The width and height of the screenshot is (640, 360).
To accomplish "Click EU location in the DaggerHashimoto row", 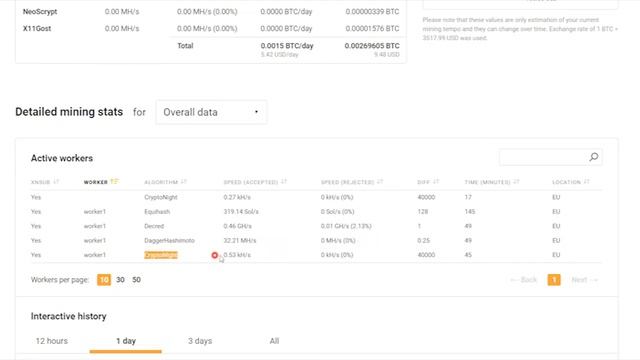I will tap(556, 240).
